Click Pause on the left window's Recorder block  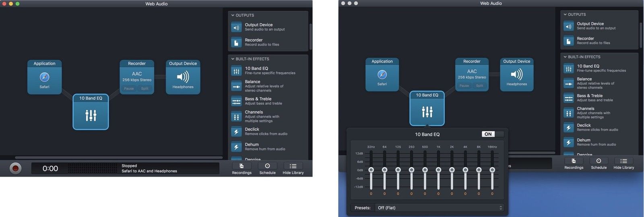129,89
